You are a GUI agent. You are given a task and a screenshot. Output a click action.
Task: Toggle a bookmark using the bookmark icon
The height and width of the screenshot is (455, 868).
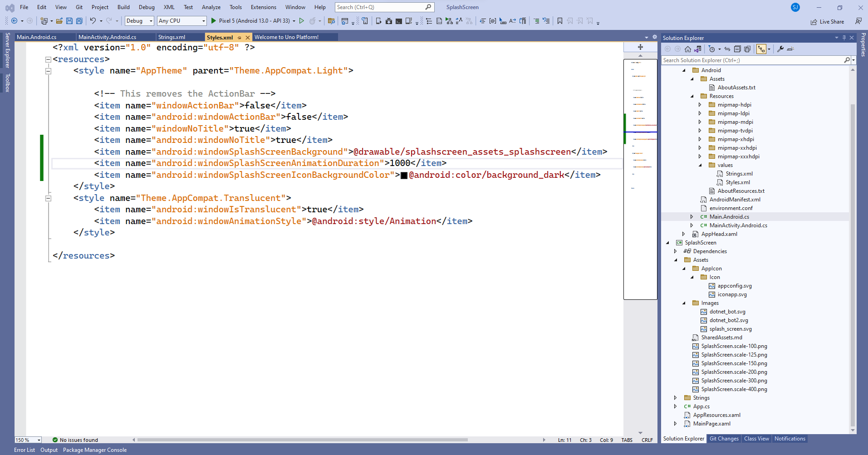(559, 21)
